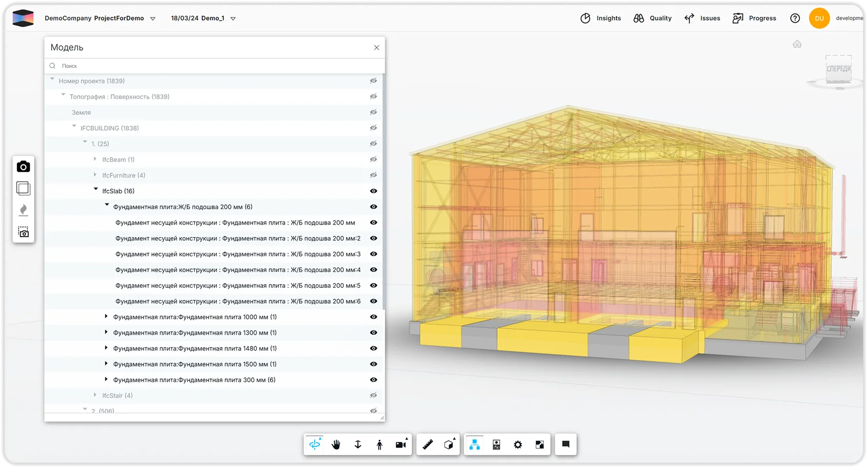Show the IfcBeam (1) elements
This screenshot has width=868, height=468.
click(x=373, y=160)
